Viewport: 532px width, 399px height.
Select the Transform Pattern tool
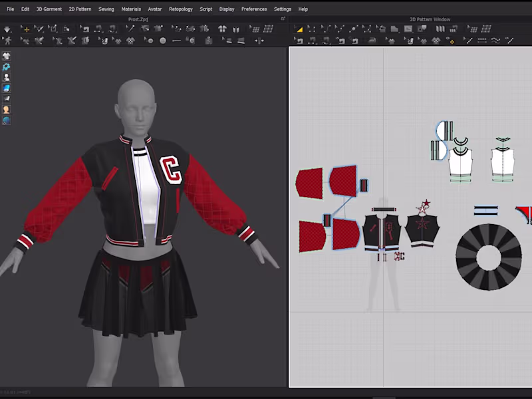pyautogui.click(x=299, y=29)
